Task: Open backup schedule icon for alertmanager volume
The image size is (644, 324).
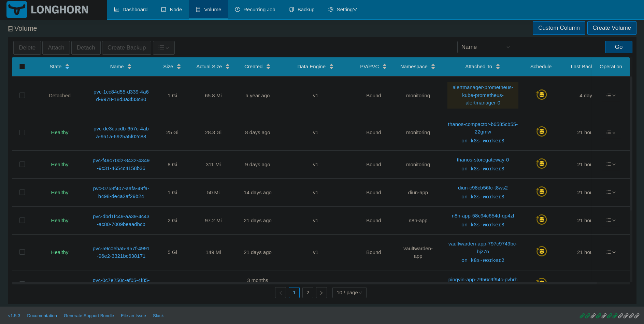Action: click(x=541, y=95)
